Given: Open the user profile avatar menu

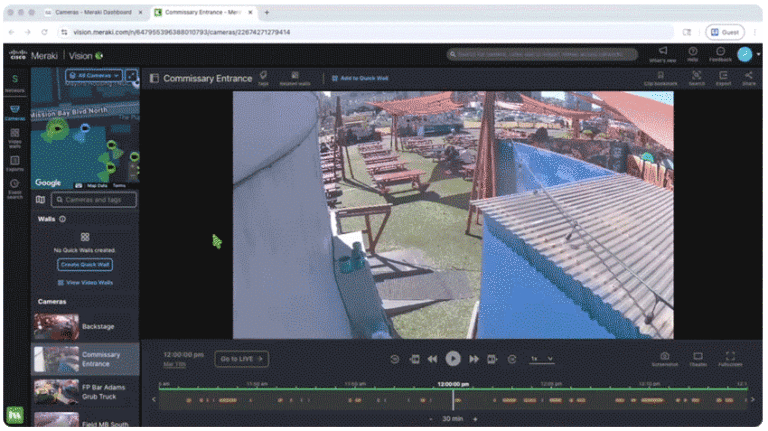Looking at the screenshot, I should click(745, 54).
